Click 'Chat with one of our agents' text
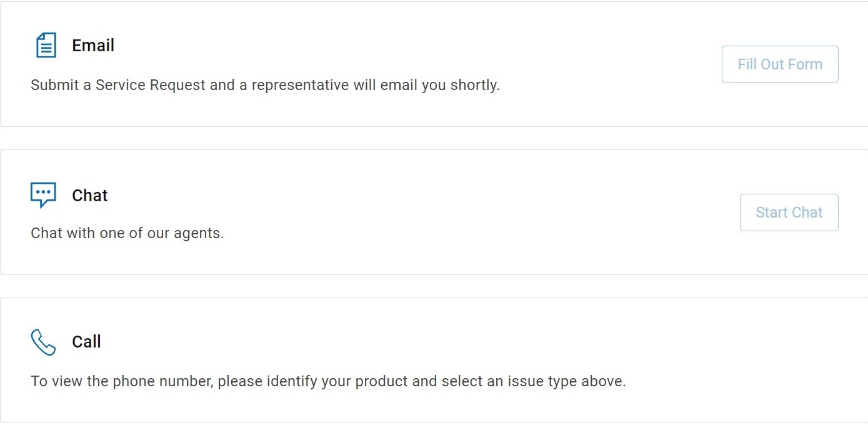 127,233
